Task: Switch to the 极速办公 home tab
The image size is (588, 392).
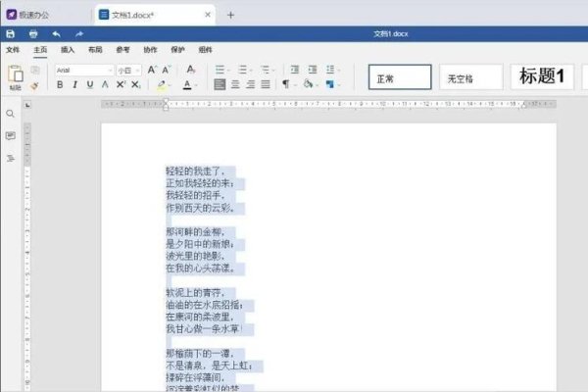Action: pyautogui.click(x=28, y=15)
